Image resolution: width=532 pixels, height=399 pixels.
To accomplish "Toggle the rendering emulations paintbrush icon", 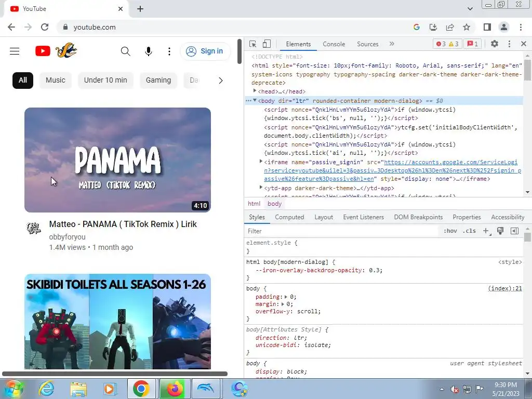I will pos(500,231).
